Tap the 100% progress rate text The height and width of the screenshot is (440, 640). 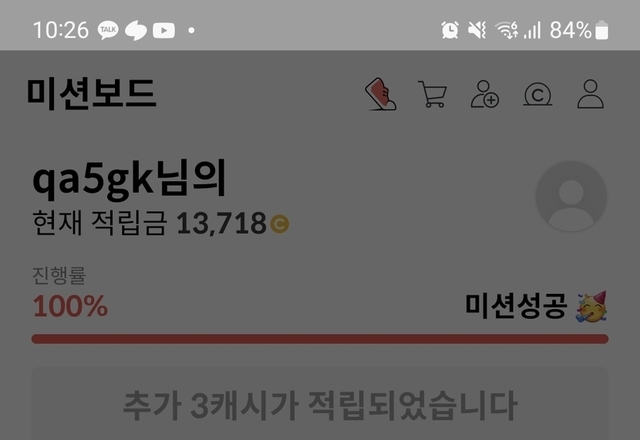click(70, 306)
